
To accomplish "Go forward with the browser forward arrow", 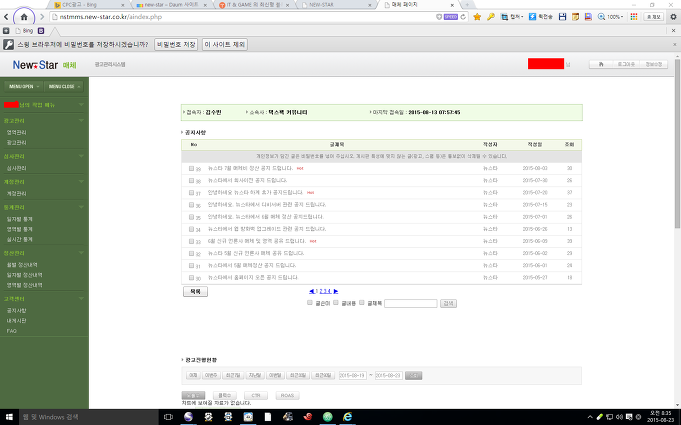I will tap(42, 17).
